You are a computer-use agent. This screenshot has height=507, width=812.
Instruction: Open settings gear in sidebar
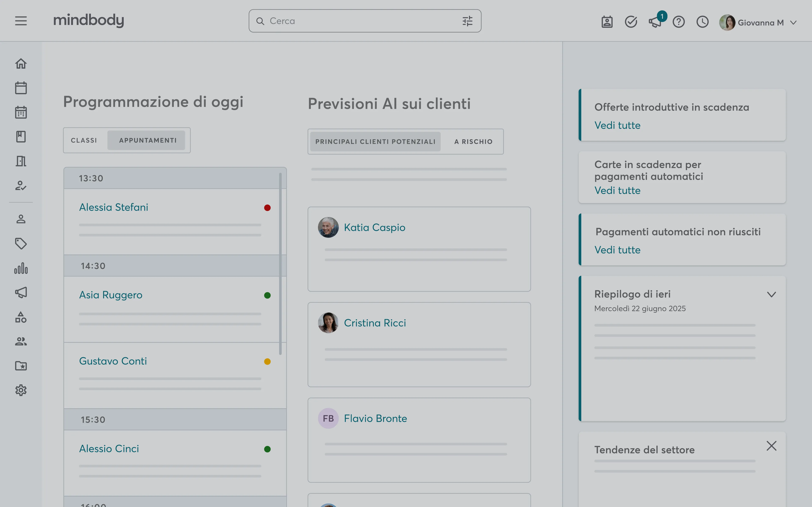[21, 390]
